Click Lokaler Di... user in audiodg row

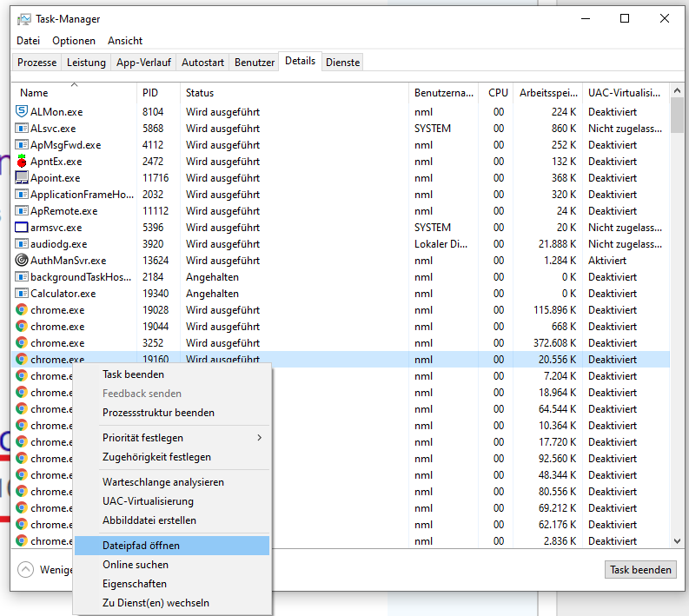pos(441,244)
